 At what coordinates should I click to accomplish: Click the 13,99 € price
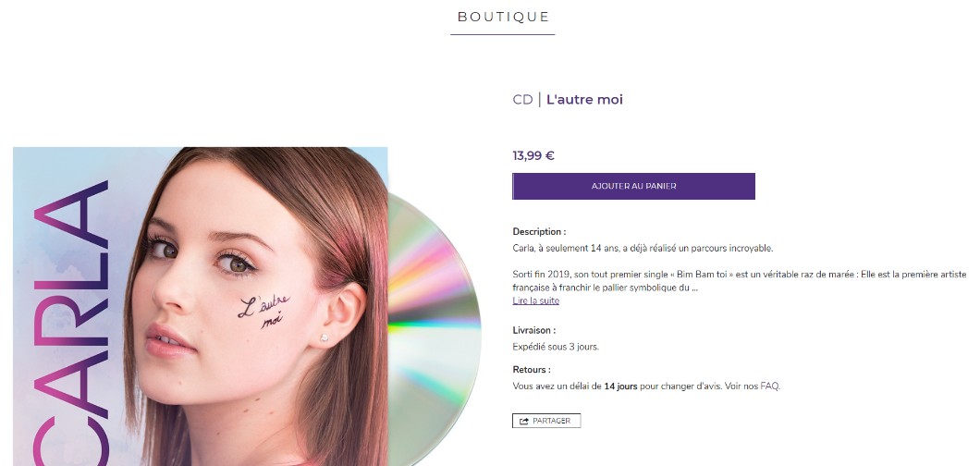533,155
